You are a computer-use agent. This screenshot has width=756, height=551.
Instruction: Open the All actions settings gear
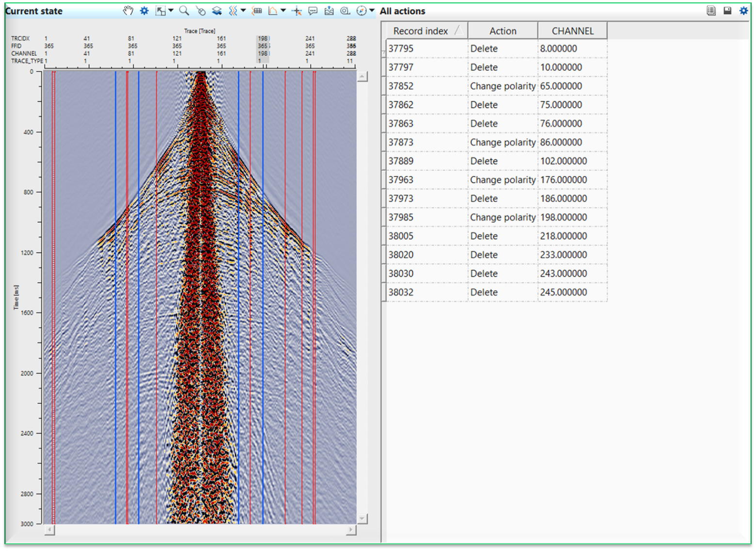click(x=743, y=10)
